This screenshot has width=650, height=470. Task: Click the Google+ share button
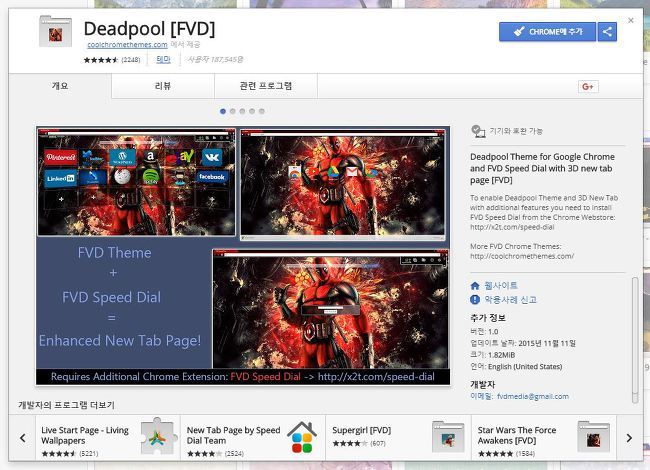point(588,86)
